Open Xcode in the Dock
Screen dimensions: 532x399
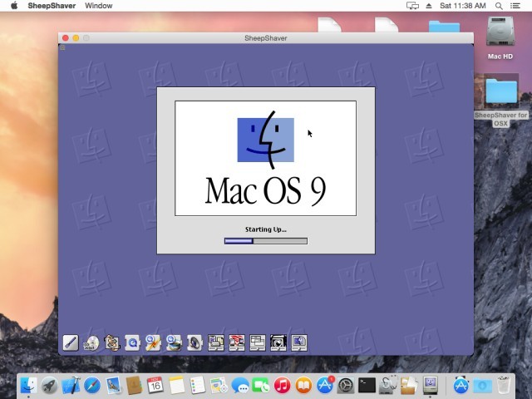[71, 385]
